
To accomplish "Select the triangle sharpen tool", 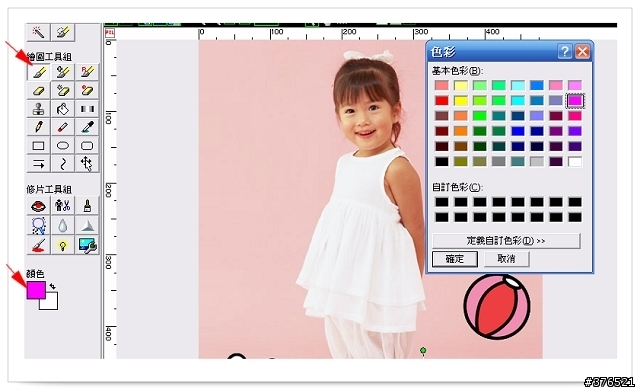I will tap(87, 226).
